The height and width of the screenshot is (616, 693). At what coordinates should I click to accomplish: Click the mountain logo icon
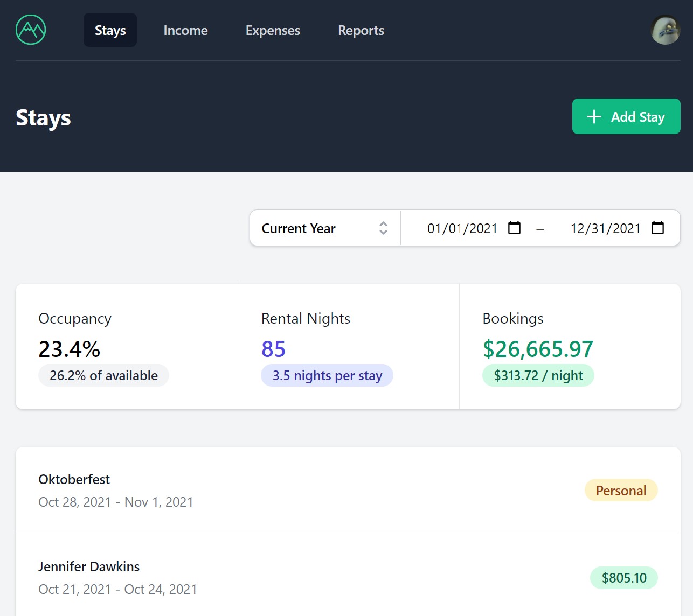(31, 30)
